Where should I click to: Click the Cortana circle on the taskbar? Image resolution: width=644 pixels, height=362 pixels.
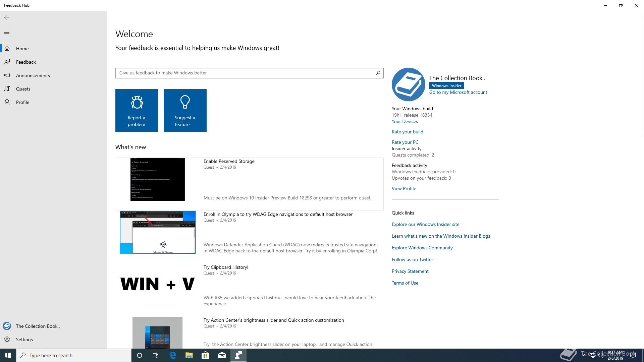[140, 355]
